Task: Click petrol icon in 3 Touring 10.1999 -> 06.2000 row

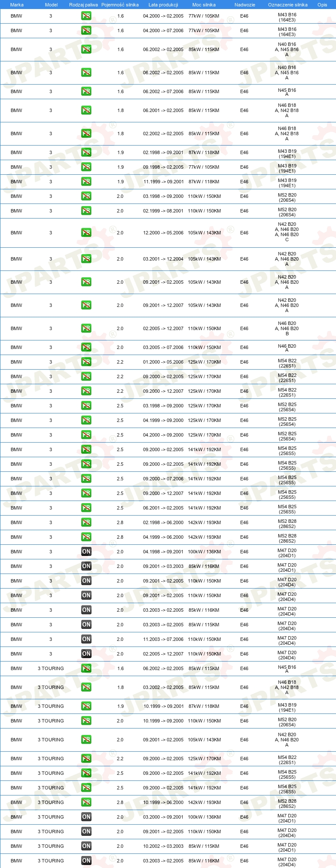Action: click(86, 802)
